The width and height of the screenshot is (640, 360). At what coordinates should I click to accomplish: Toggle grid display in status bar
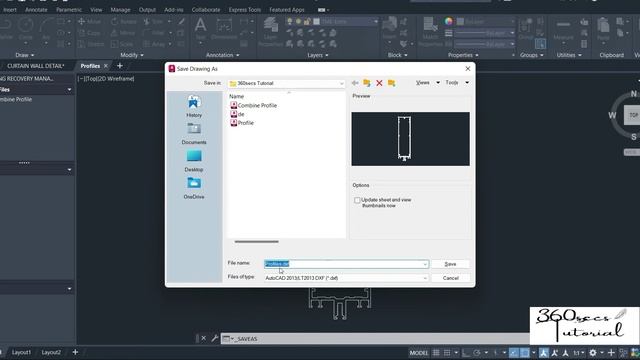[x=436, y=353]
